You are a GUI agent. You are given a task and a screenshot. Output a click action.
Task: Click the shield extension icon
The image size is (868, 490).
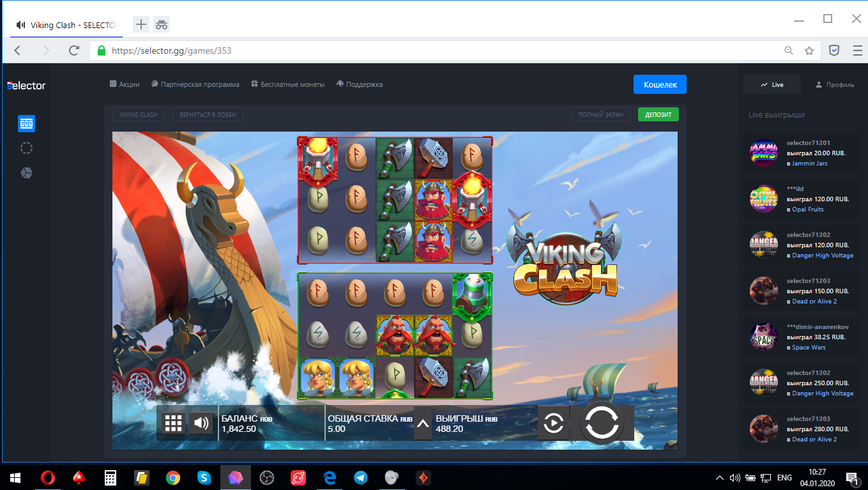[834, 50]
